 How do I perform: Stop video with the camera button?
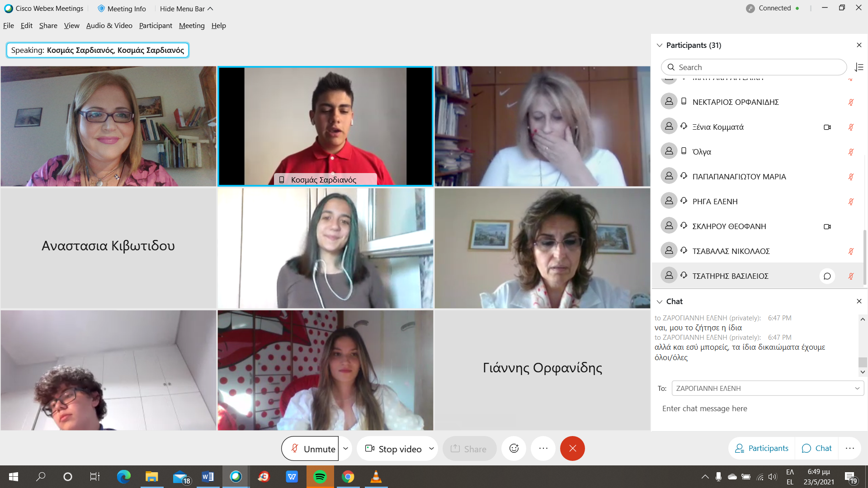393,449
